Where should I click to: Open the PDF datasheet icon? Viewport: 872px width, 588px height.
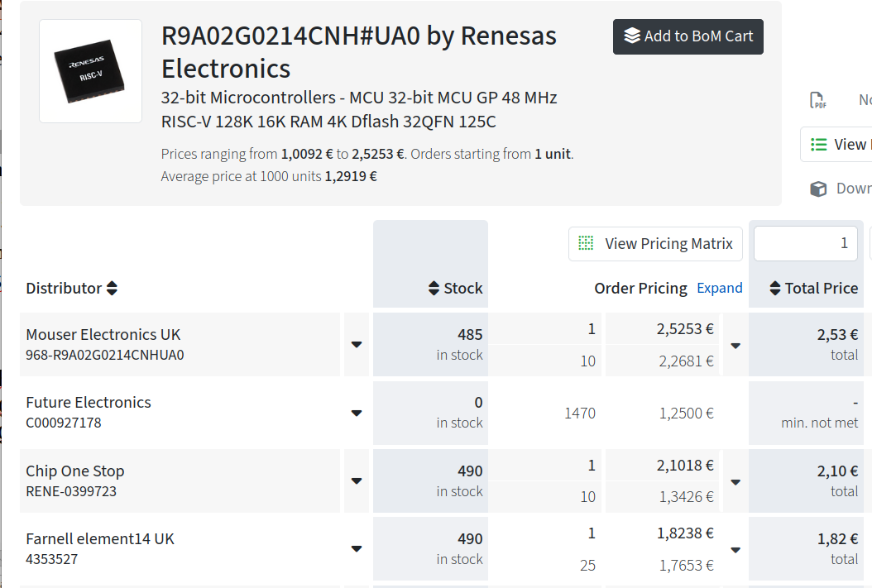[x=817, y=100]
